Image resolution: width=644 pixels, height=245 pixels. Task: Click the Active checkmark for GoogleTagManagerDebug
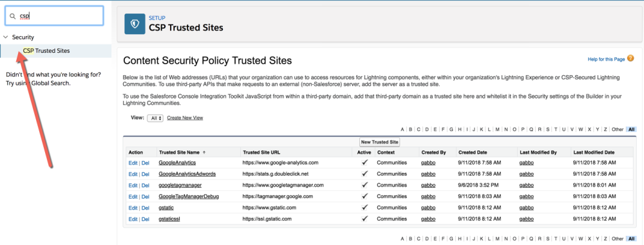pos(365,197)
